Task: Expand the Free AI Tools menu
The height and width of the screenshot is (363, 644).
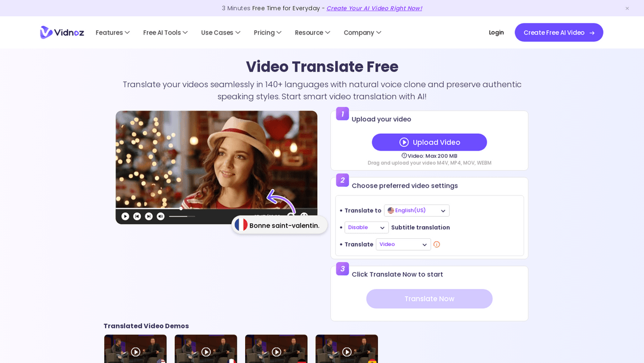Action: 166,32
